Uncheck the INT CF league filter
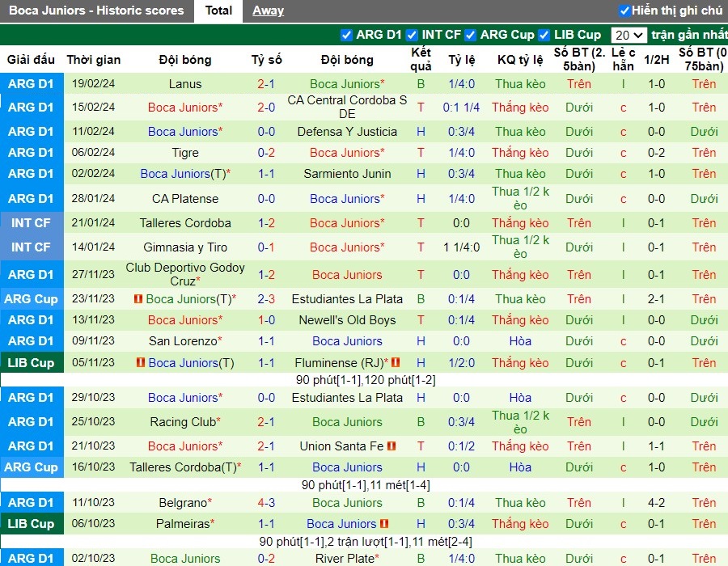The width and height of the screenshot is (728, 566). pyautogui.click(x=412, y=35)
